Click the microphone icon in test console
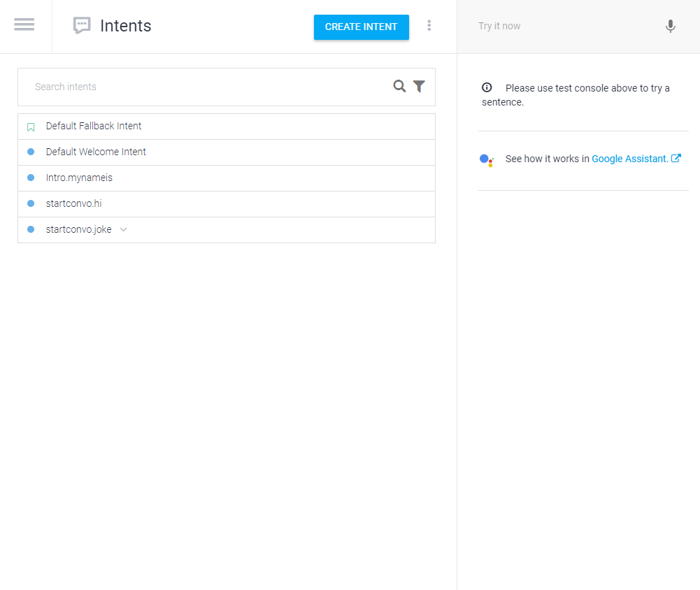Image resolution: width=700 pixels, height=590 pixels. 670,27
